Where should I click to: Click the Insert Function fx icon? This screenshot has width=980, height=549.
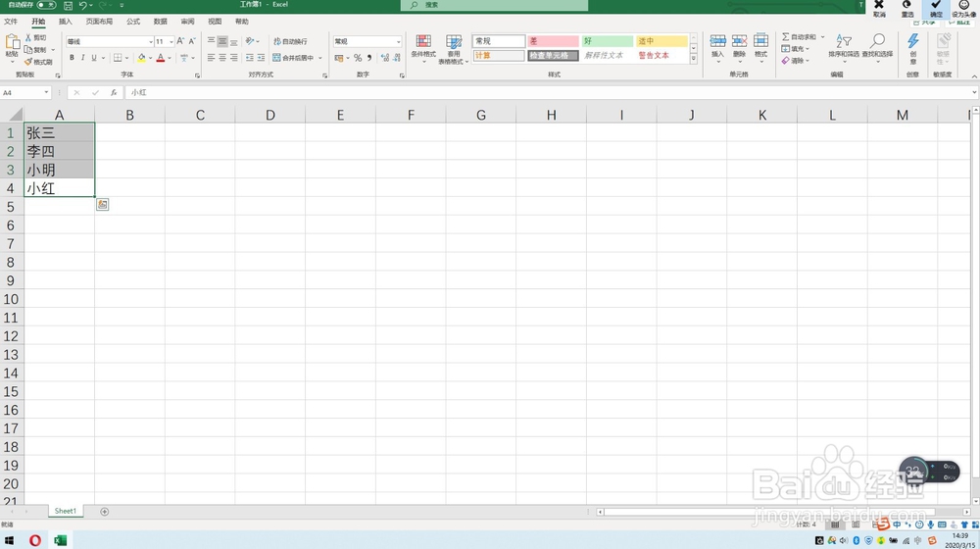pyautogui.click(x=114, y=92)
